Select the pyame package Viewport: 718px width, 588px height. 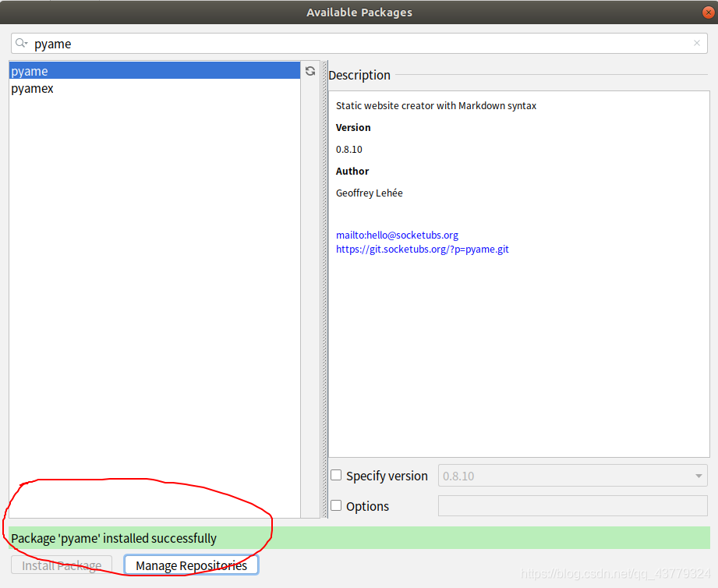coord(29,71)
